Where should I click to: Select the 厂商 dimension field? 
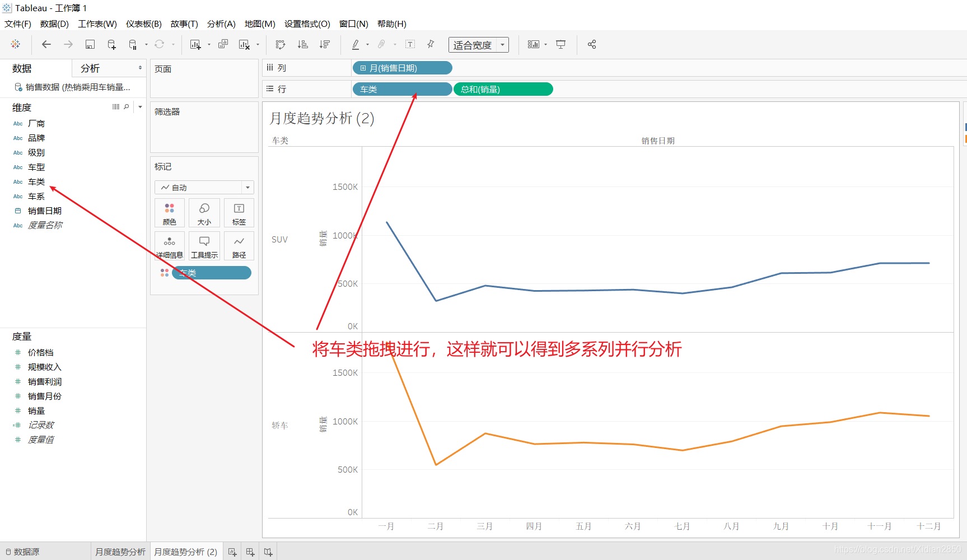coord(36,124)
